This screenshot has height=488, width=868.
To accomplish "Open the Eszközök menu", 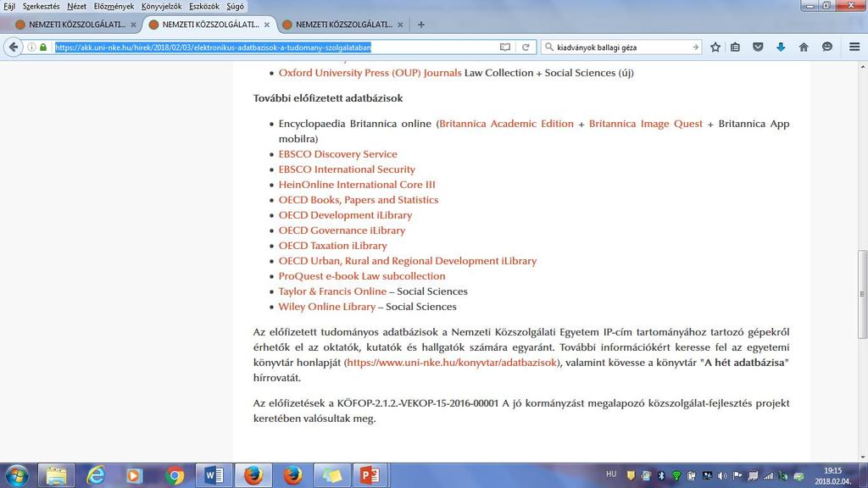I will click(204, 6).
